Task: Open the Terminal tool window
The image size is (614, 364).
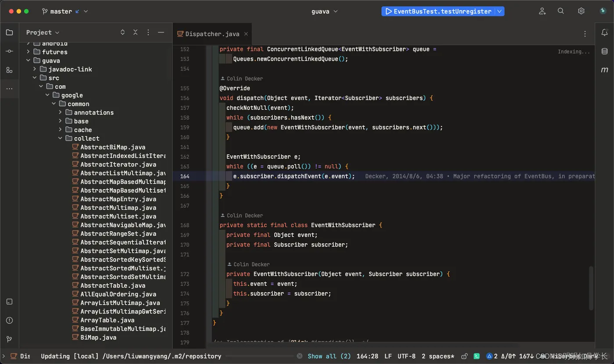Action: (9, 302)
